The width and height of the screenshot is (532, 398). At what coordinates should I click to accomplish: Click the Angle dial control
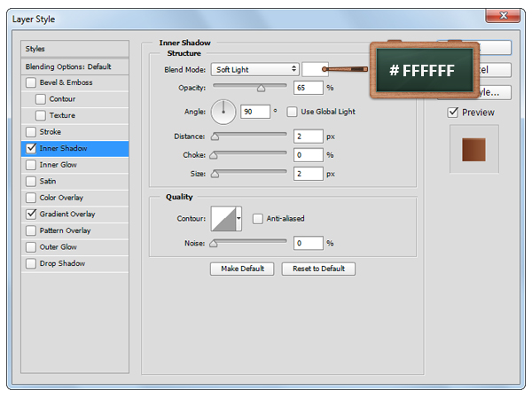coord(223,112)
